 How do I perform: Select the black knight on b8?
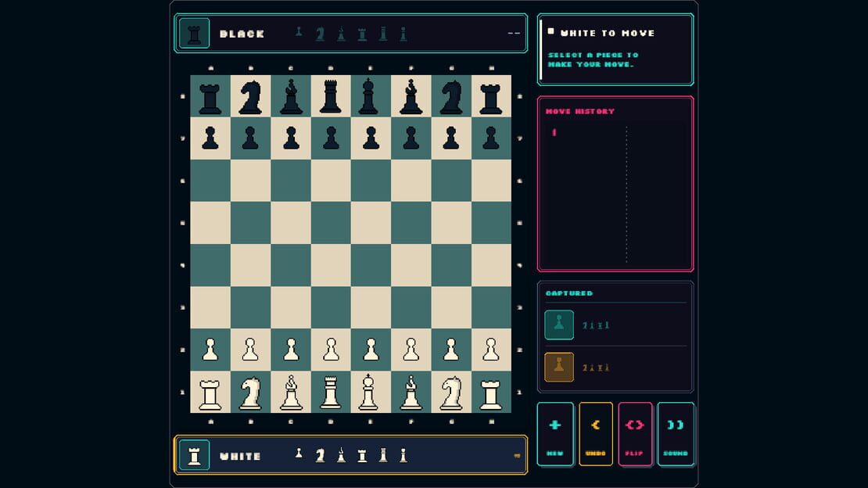coord(250,96)
